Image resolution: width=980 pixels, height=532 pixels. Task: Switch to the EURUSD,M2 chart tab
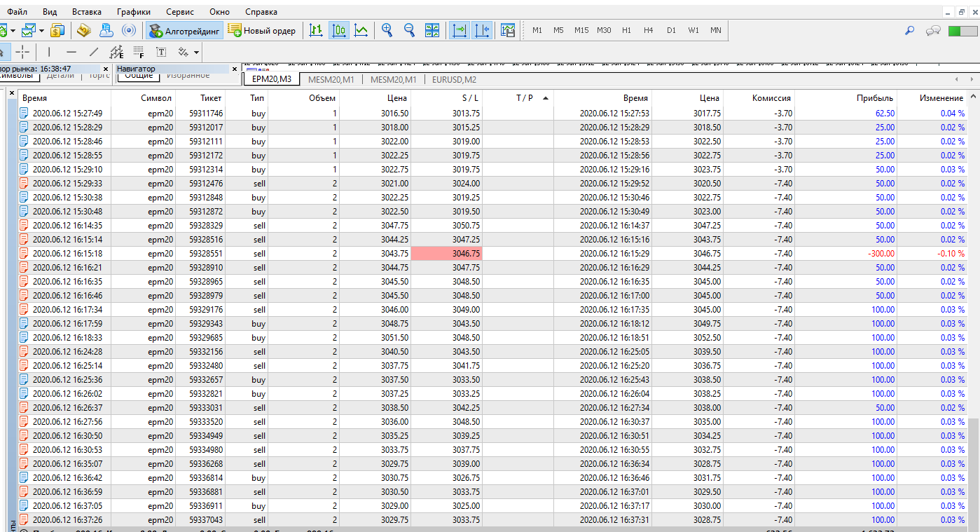click(454, 79)
